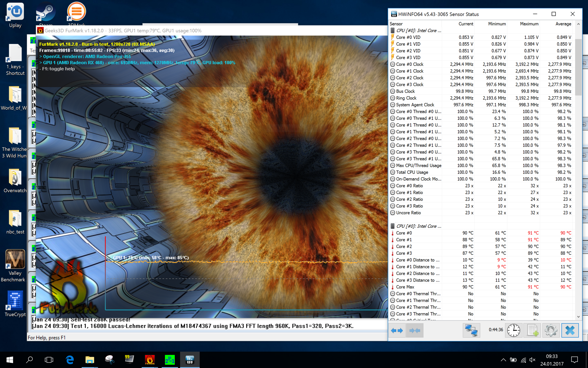
Task: Open the 1_keys shortcut file
Action: [x=15, y=60]
